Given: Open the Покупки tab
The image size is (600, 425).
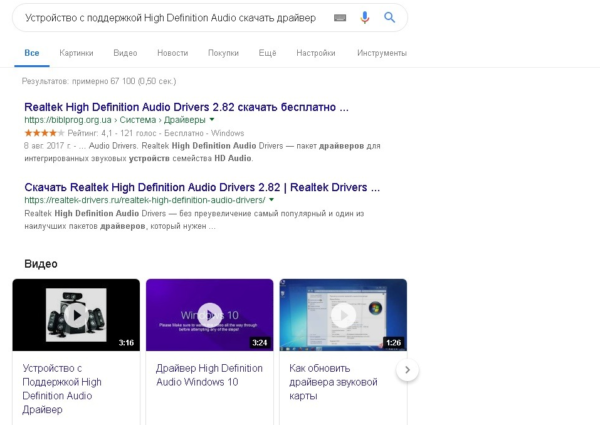Looking at the screenshot, I should [x=223, y=53].
